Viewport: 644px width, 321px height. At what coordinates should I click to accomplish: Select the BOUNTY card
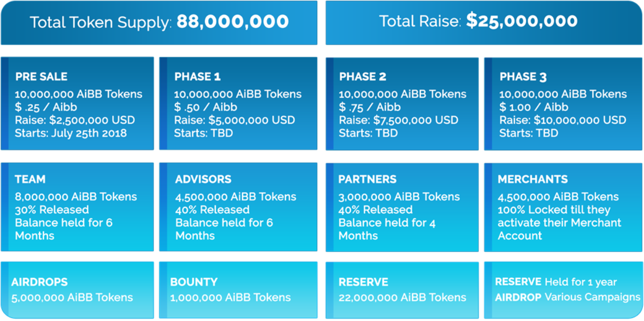point(238,290)
